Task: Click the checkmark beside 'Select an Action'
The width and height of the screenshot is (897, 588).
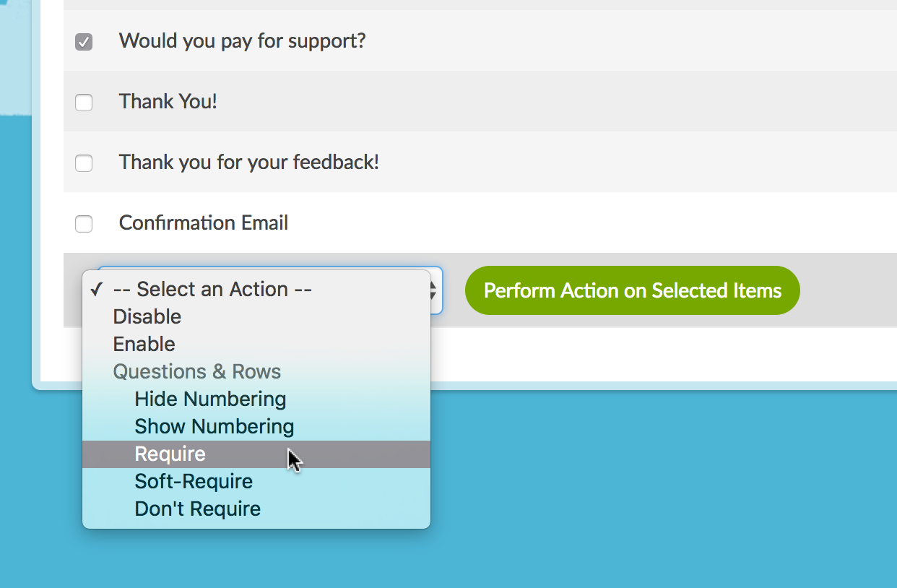Action: click(x=95, y=290)
